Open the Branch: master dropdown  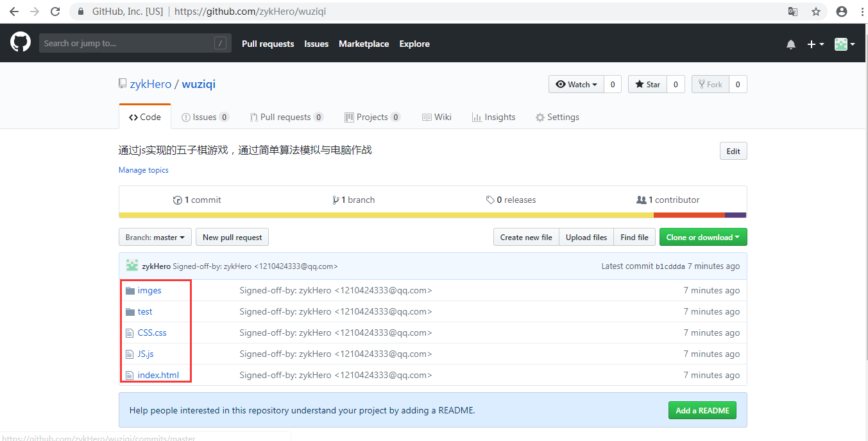(155, 237)
